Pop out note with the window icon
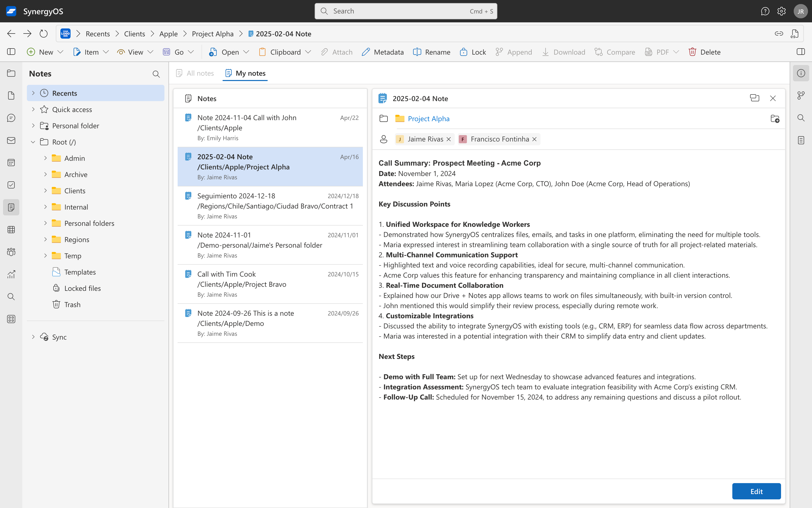 tap(755, 98)
